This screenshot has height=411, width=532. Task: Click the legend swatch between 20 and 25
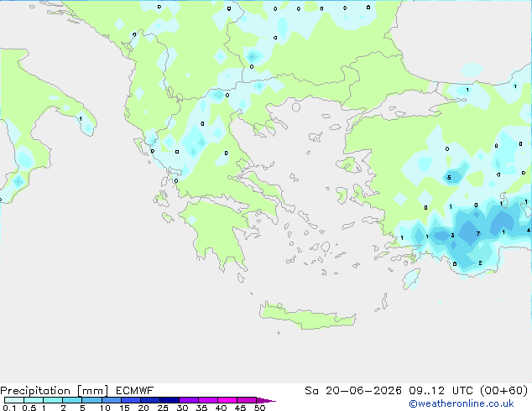pos(149,400)
